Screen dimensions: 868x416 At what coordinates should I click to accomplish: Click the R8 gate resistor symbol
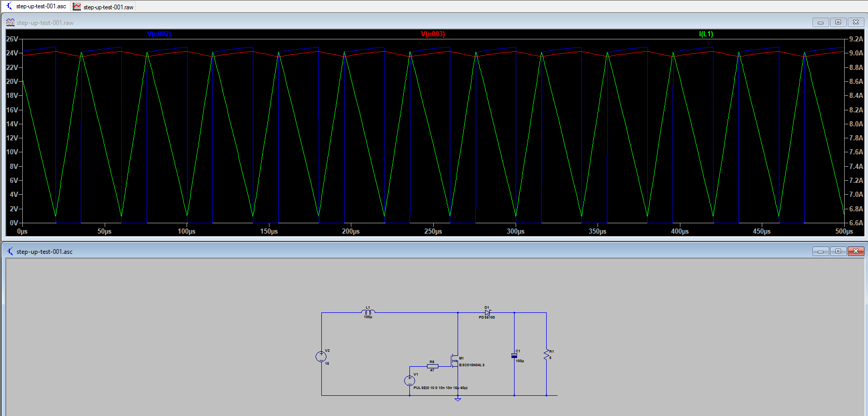pos(432,366)
